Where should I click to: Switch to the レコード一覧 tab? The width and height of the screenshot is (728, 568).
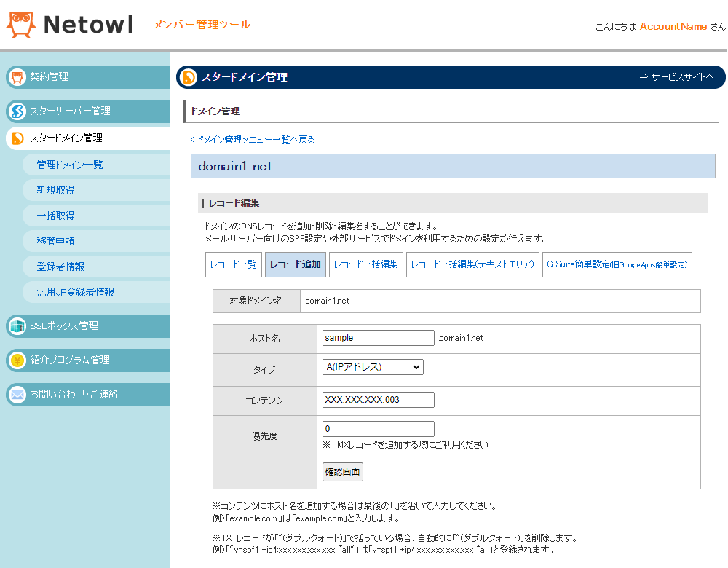(x=233, y=264)
